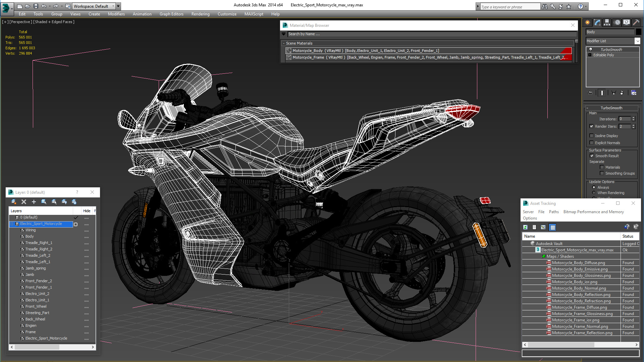Click Hide/Unhide All Layers icon

[64, 202]
